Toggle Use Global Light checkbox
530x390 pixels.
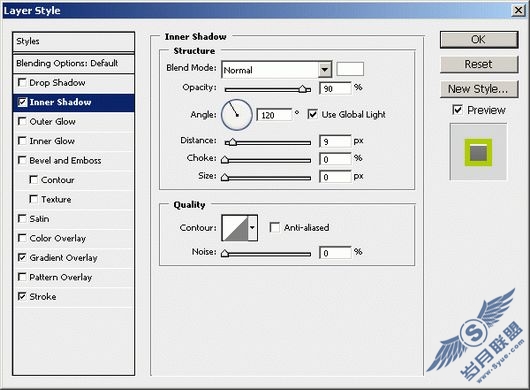tap(312, 114)
